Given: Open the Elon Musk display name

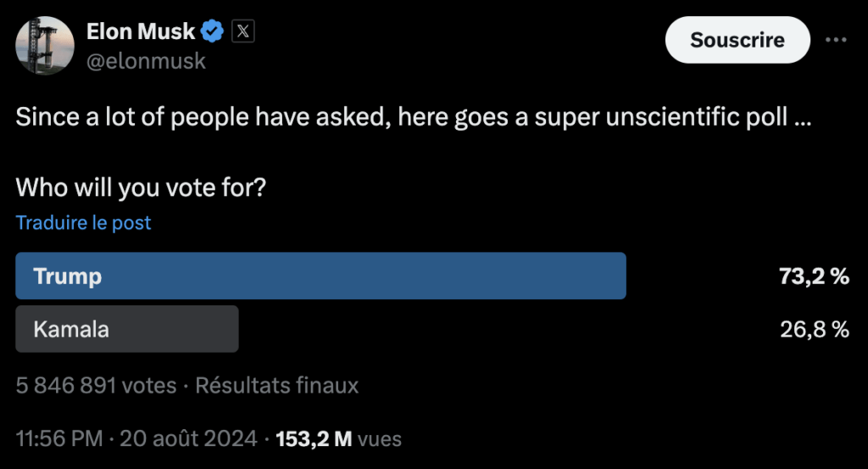Looking at the screenshot, I should pyautogui.click(x=141, y=31).
